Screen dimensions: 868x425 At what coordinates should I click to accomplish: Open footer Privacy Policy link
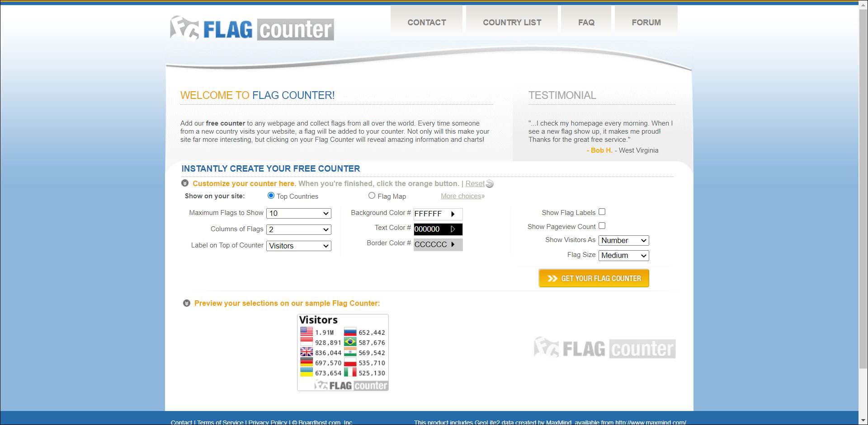tap(268, 422)
